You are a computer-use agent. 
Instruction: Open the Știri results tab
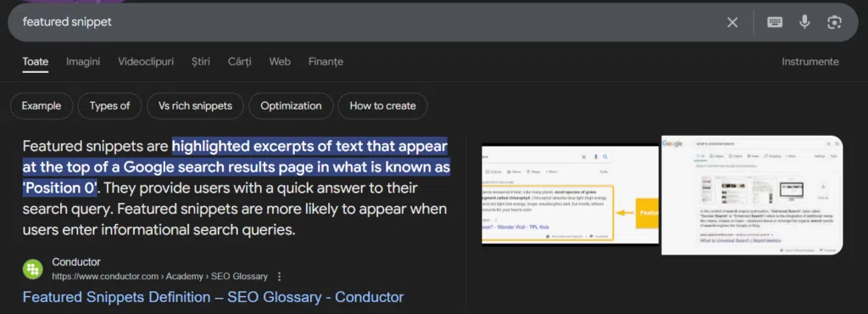click(x=200, y=61)
